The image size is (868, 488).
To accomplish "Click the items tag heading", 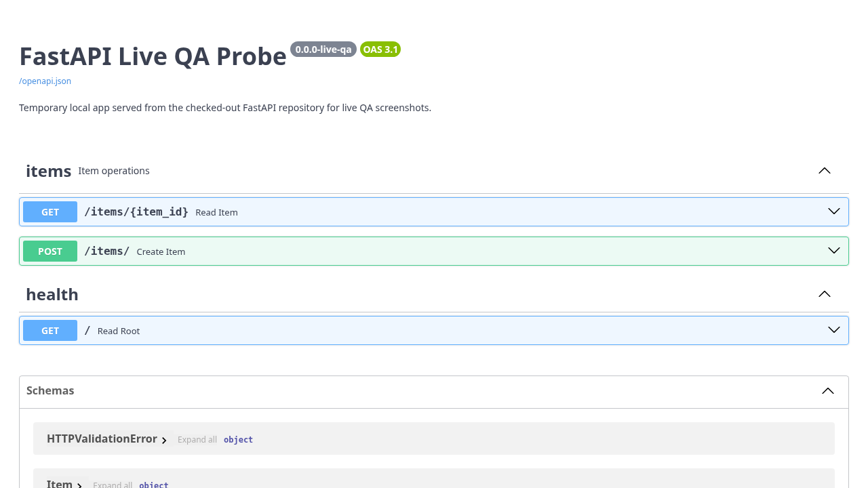I will (48, 171).
